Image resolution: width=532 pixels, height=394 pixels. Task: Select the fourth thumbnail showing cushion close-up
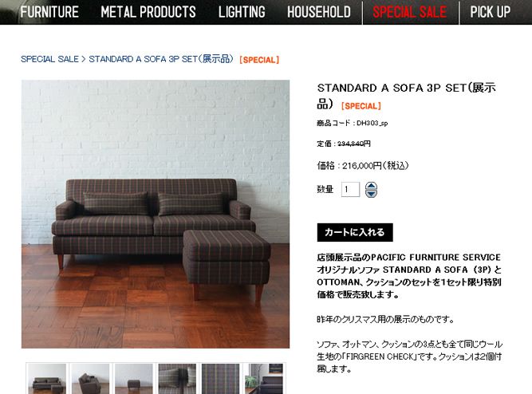(x=177, y=379)
